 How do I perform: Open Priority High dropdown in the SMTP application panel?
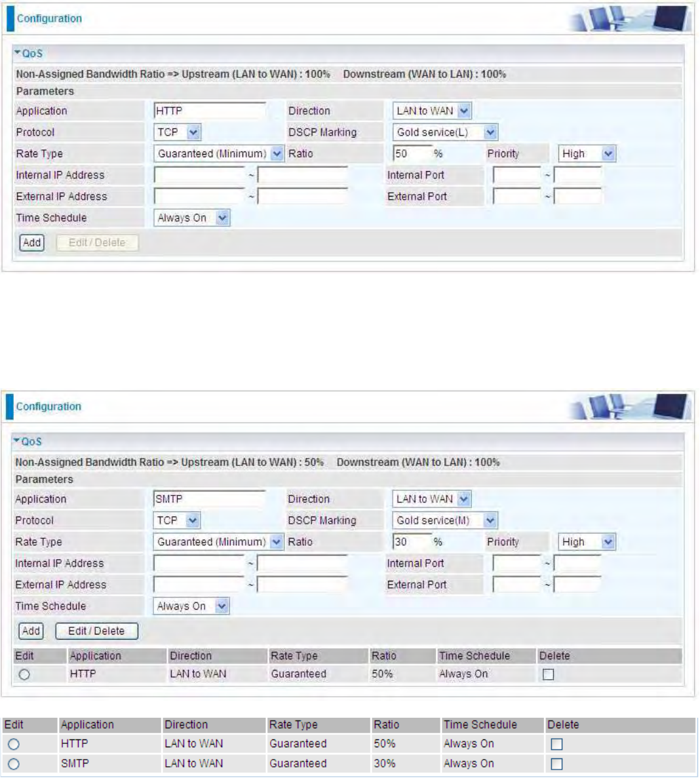[x=587, y=541]
